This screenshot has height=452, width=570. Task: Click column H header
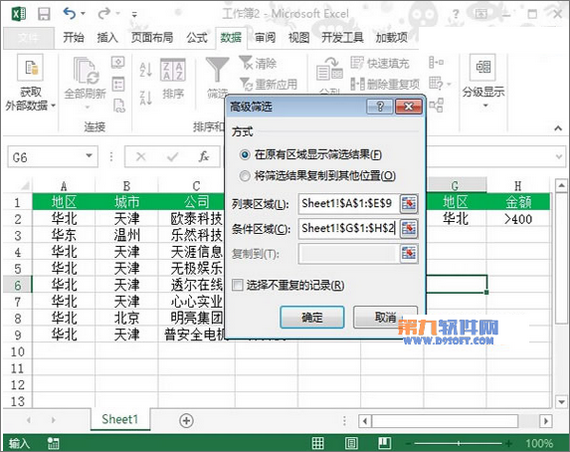coord(518,186)
